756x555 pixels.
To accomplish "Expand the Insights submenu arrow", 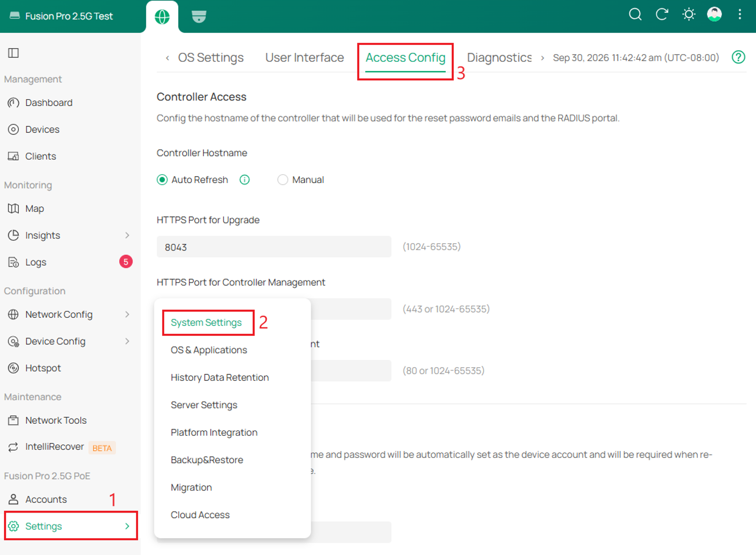I will point(127,235).
